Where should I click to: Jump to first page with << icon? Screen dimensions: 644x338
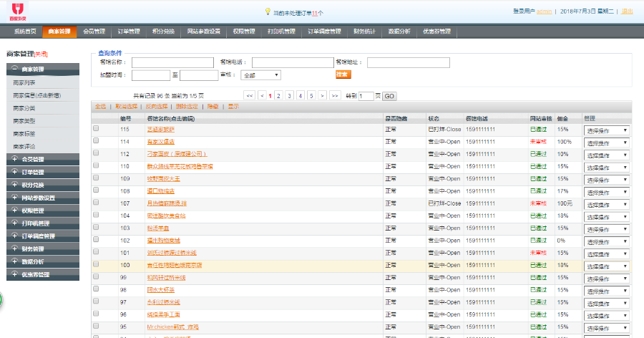point(249,95)
